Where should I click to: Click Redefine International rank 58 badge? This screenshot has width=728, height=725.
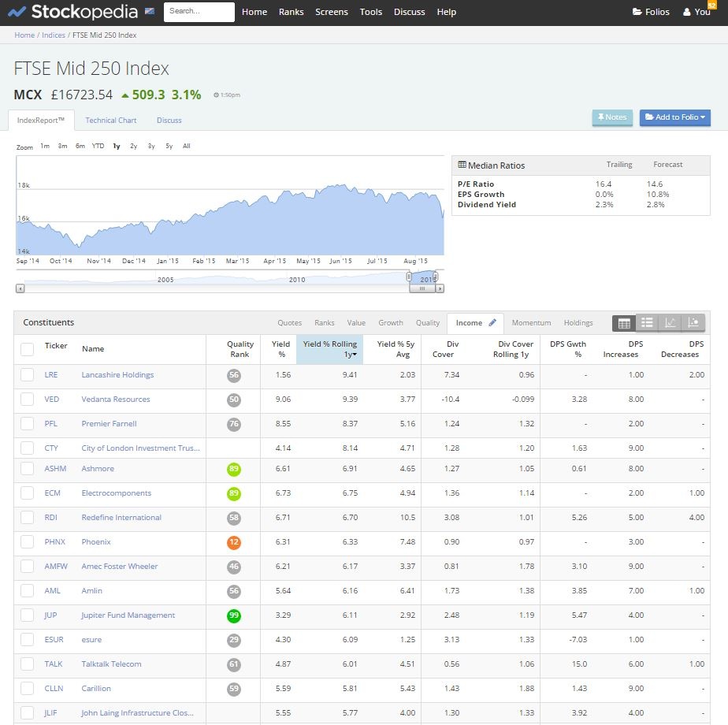[x=234, y=518]
